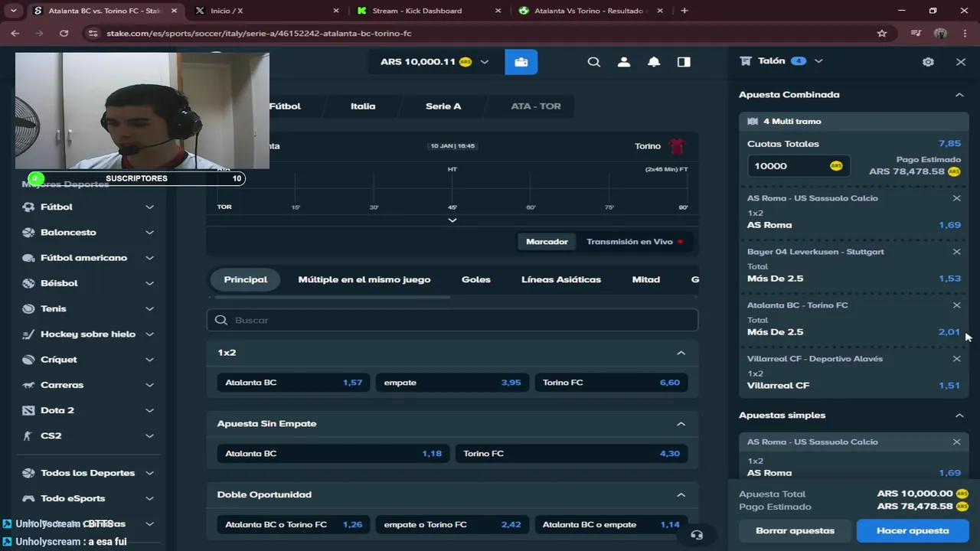Switch to Marcador scoreboard view
Viewport: 980px width, 551px height.
547,242
